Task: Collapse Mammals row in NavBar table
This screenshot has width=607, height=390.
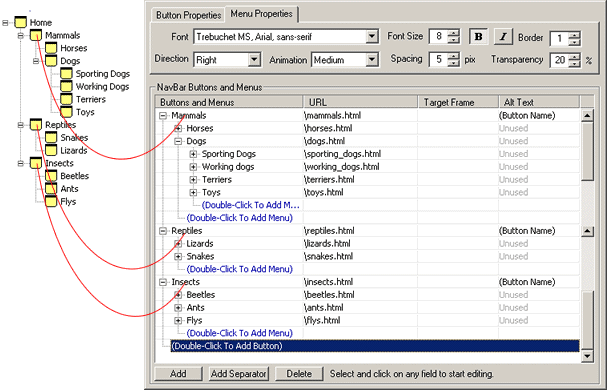Action: (163, 115)
